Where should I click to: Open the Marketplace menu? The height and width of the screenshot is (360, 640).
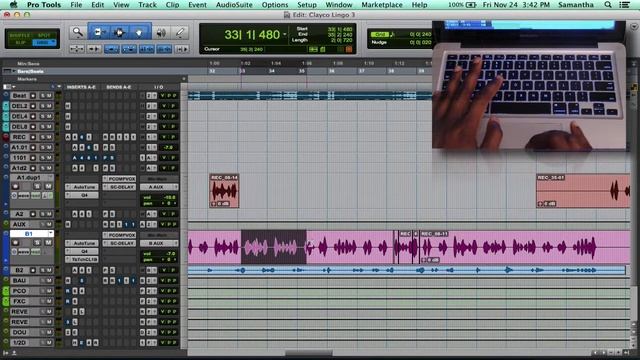tap(382, 5)
